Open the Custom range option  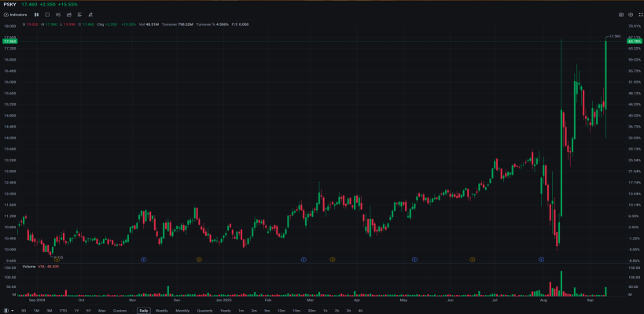[x=120, y=311]
